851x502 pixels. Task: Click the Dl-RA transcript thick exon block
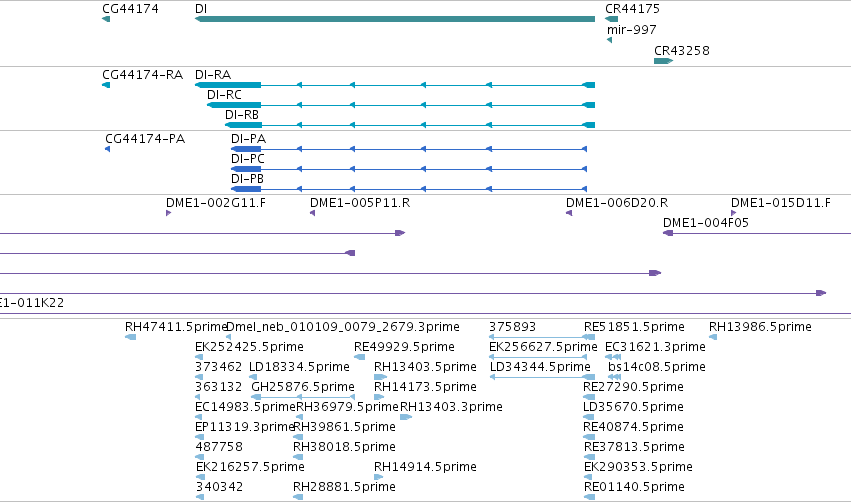point(228,85)
